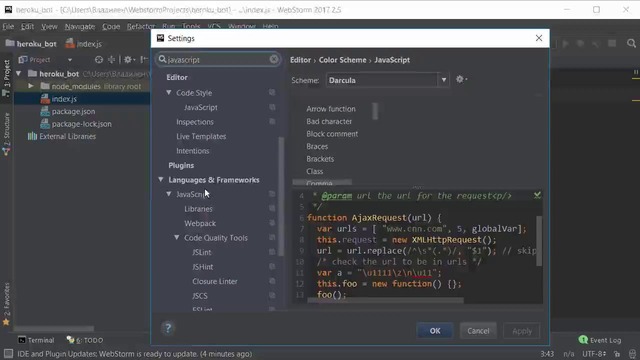Select JavaScript under Code Style
This screenshot has width=640, height=360.
click(x=200, y=107)
